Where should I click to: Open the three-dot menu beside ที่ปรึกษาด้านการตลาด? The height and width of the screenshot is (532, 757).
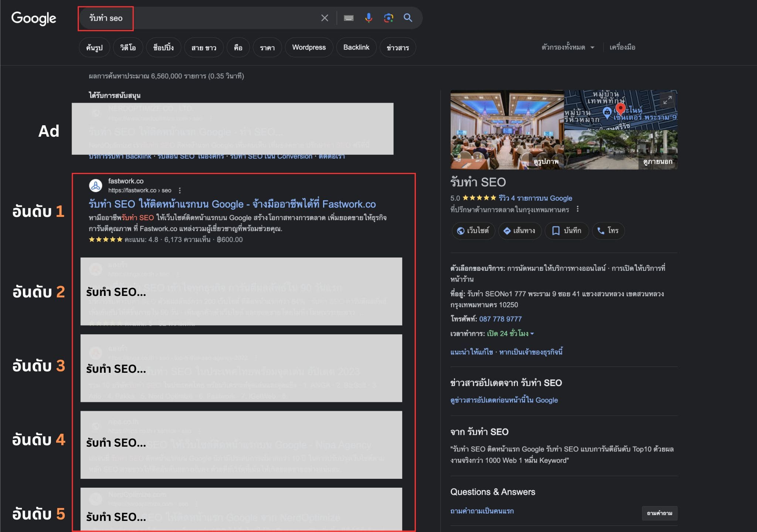pos(577,209)
